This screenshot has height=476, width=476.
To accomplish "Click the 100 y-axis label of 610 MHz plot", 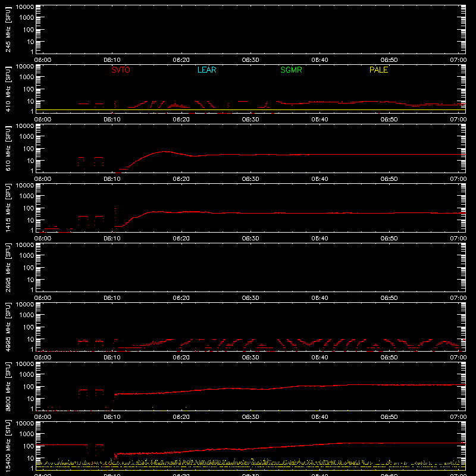I will pyautogui.click(x=29, y=149).
